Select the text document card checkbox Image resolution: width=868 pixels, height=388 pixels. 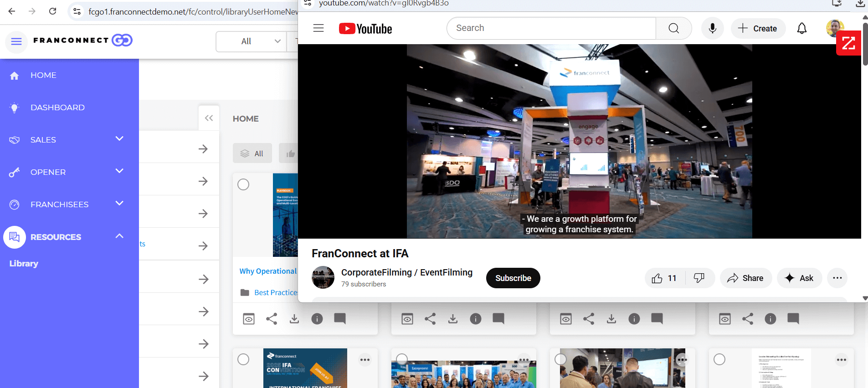(719, 359)
